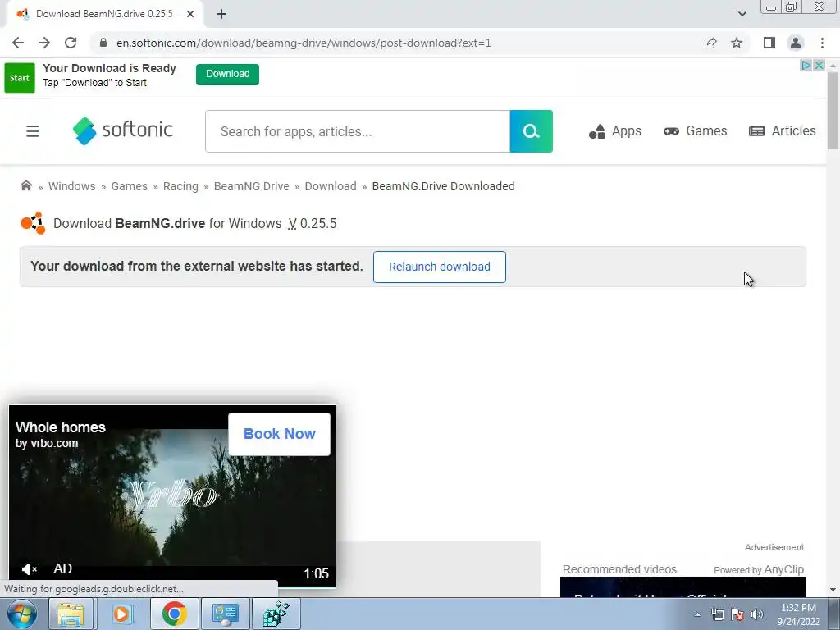Click the BeamNG.Drive breadcrumb link
The height and width of the screenshot is (630, 840).
[251, 186]
